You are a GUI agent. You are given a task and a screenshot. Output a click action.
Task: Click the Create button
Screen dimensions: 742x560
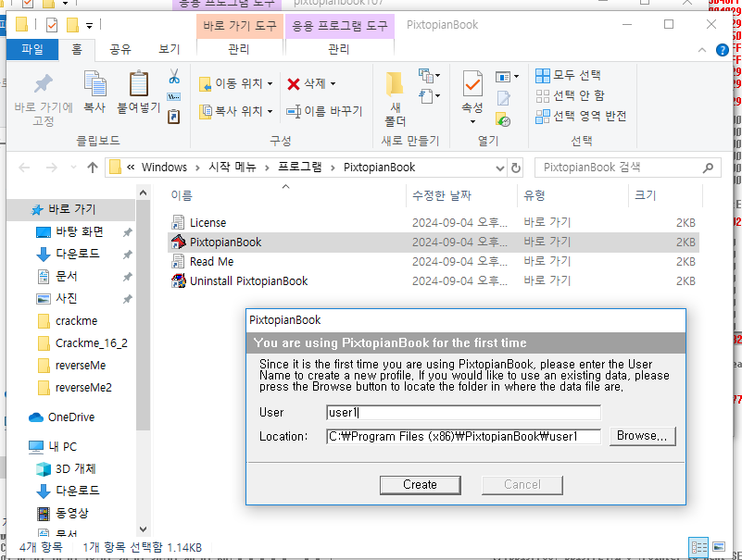[421, 485]
